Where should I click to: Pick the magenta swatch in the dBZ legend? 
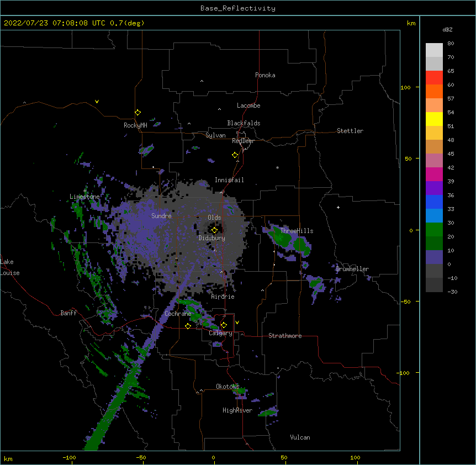[434, 174]
